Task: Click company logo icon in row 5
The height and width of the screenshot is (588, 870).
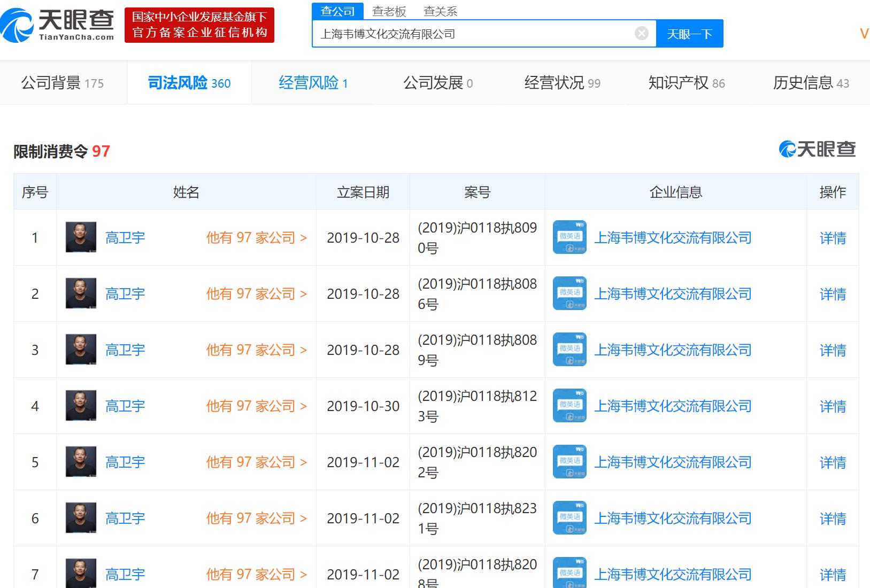Action: 569,462
